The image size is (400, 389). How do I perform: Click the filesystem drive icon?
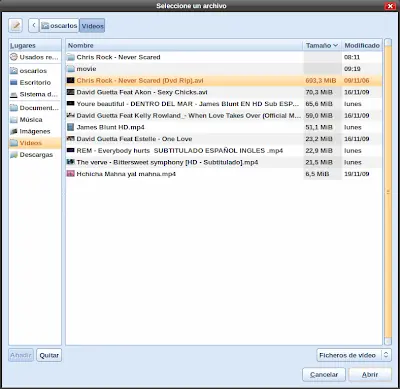14,95
